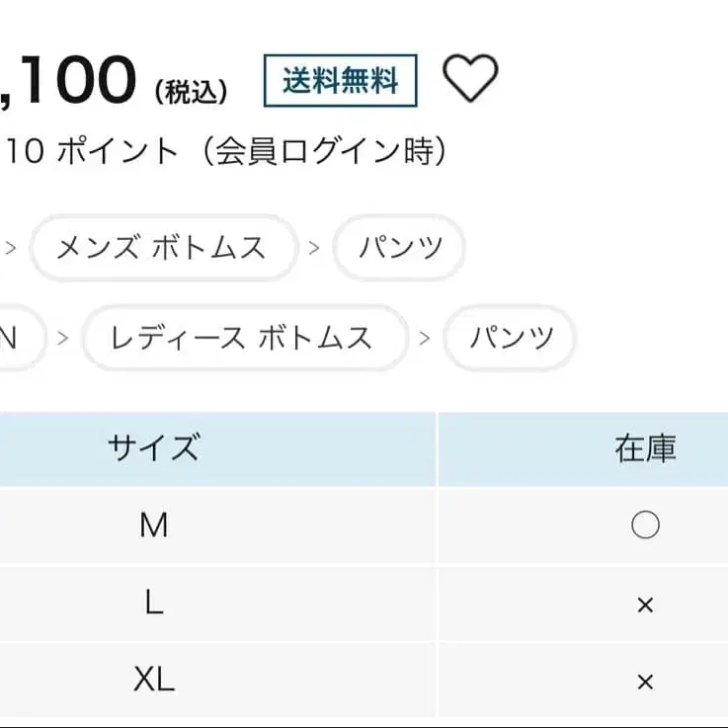Select size M in the table
The image size is (728, 728).
[153, 526]
